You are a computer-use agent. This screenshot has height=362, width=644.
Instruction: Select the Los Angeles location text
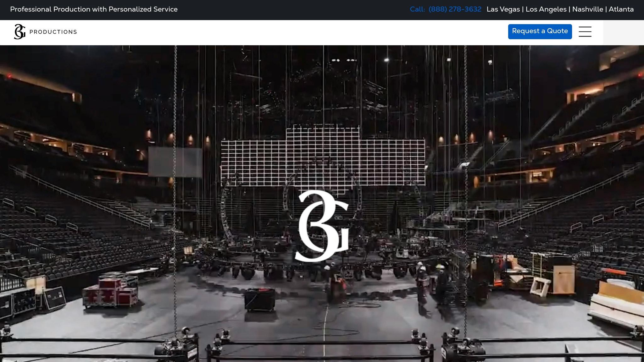546,9
